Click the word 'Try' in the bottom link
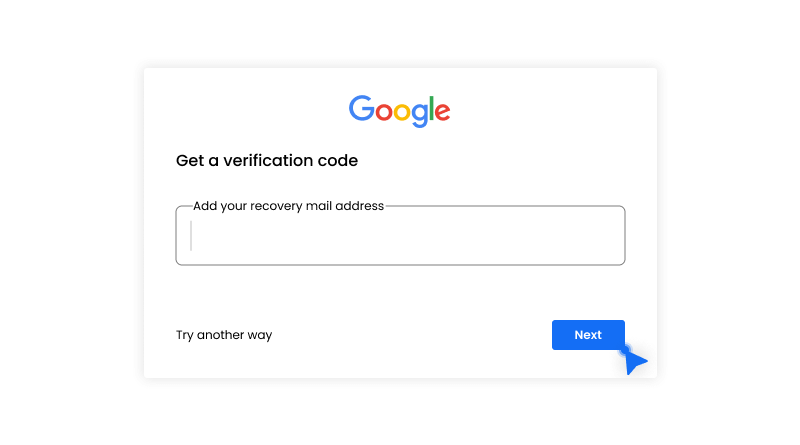The image size is (800, 445). [185, 335]
